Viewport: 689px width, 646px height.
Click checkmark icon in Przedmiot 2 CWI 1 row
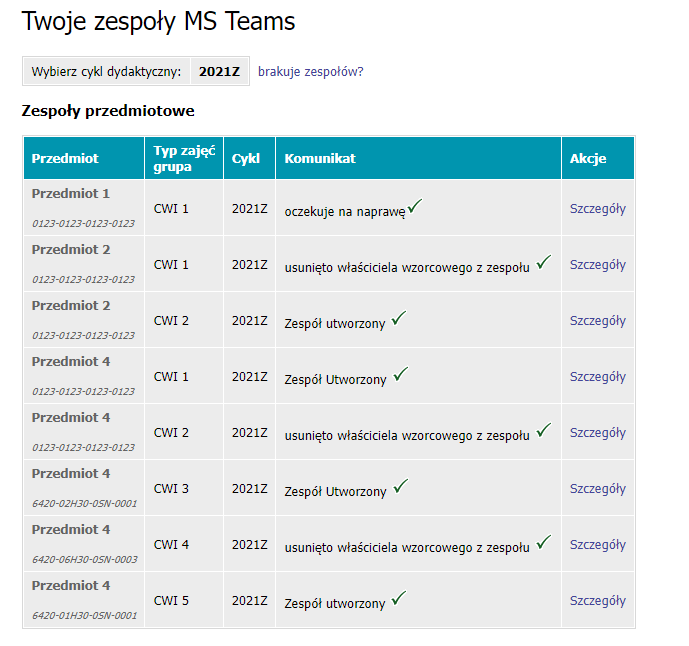(x=544, y=262)
